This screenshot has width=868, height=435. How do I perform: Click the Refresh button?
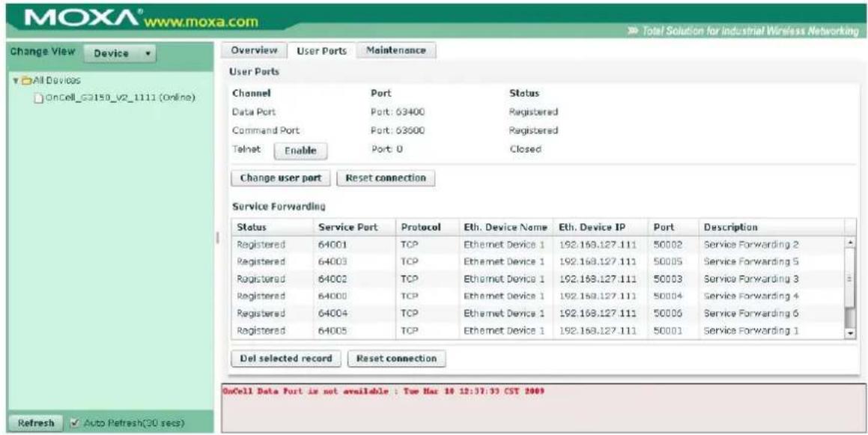[36, 423]
